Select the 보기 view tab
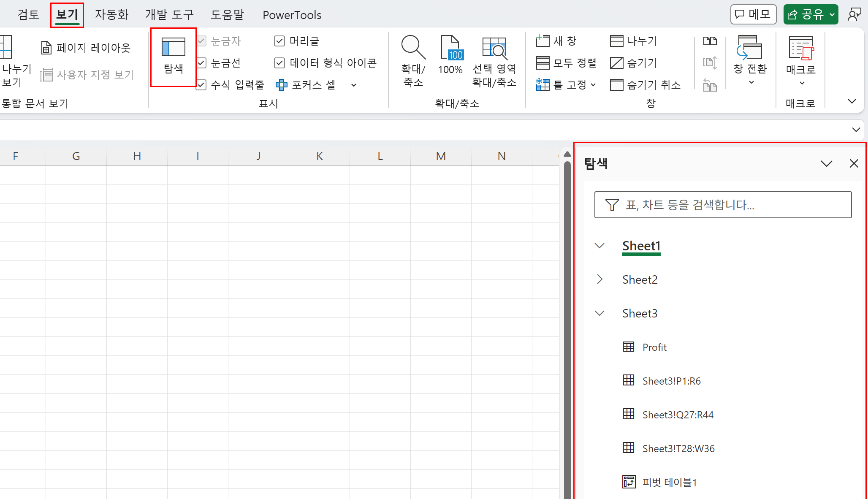 click(x=67, y=15)
